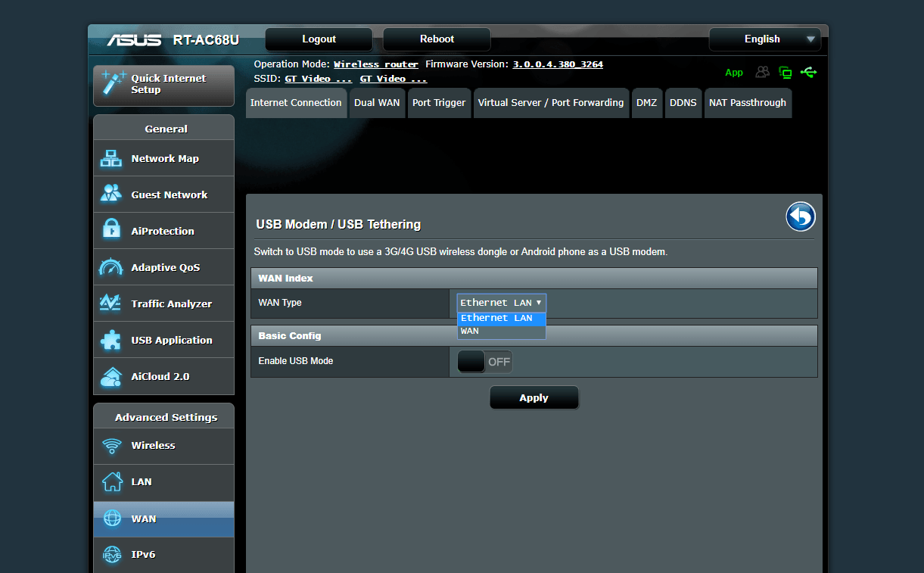The height and width of the screenshot is (573, 924).
Task: Click the Reboot button
Action: click(x=437, y=39)
